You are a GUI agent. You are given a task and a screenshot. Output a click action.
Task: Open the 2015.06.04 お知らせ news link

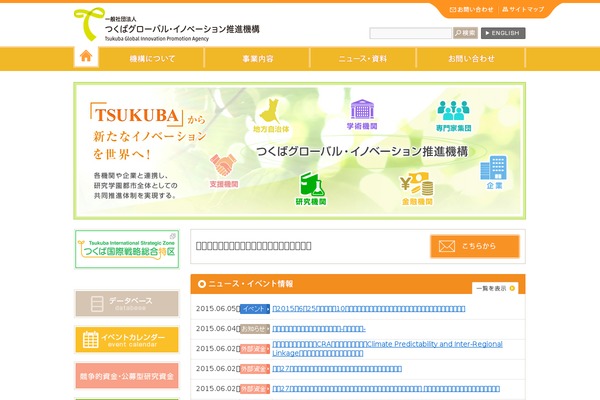[x=319, y=329]
